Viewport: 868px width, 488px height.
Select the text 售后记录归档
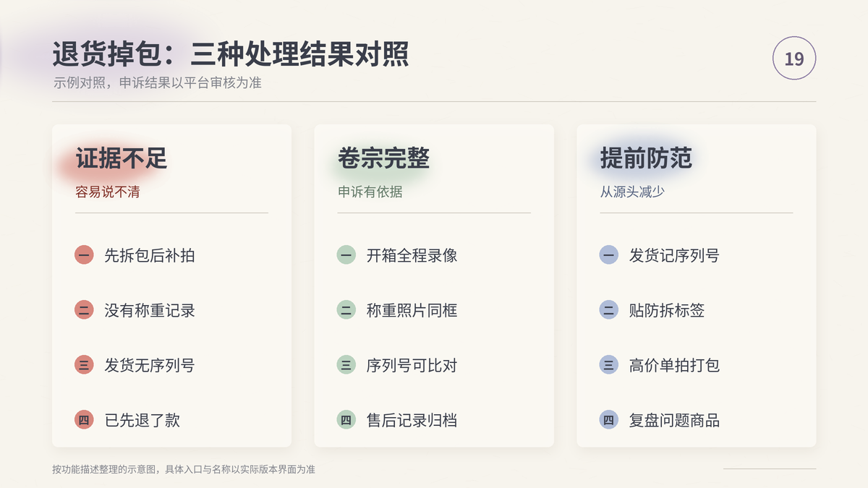[x=412, y=420]
